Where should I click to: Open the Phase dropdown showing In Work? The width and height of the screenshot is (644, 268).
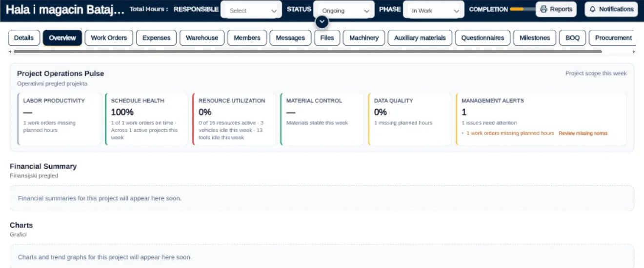tap(434, 10)
